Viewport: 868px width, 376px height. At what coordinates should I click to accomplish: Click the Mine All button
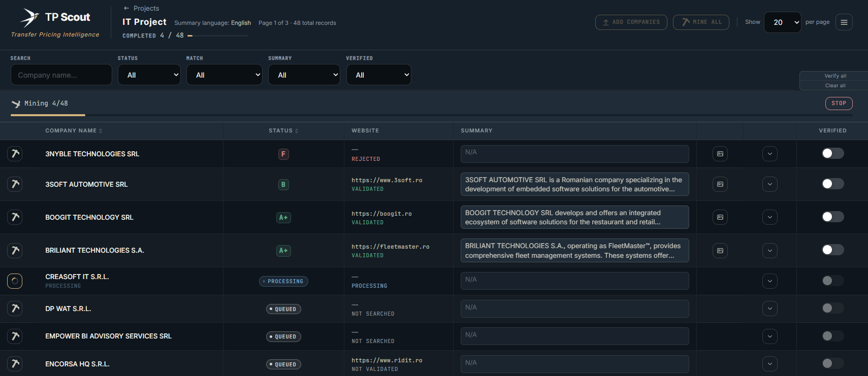click(x=701, y=22)
